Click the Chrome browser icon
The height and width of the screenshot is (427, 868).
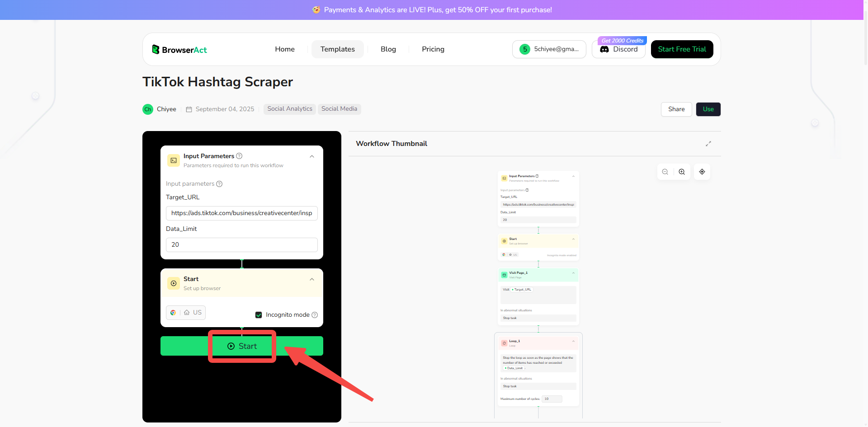[x=173, y=313]
